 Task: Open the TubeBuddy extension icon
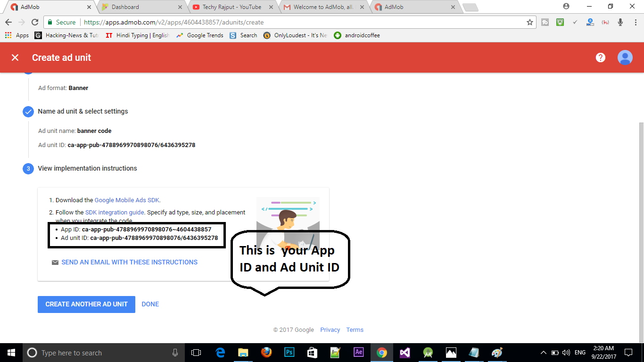click(x=545, y=22)
